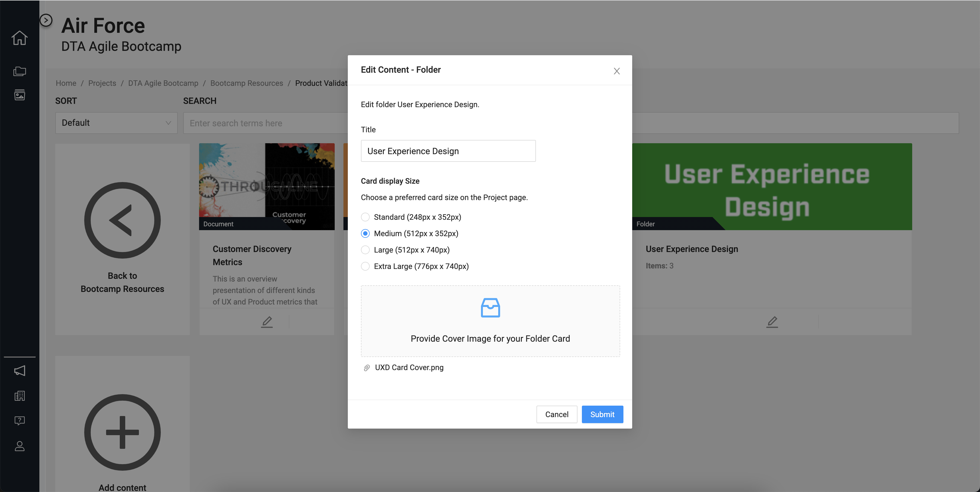Go to Bootcamp Resources breadcrumb
Image resolution: width=980 pixels, height=492 pixels.
(x=247, y=83)
